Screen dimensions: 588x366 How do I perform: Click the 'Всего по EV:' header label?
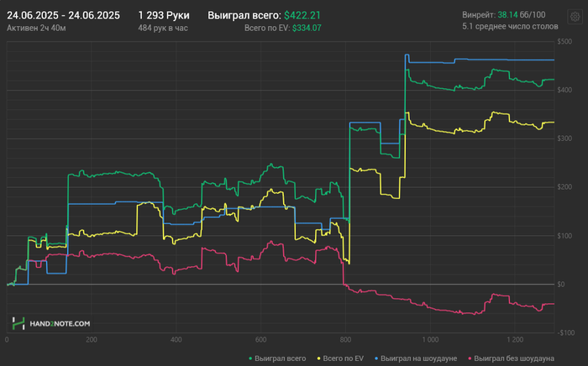coord(267,28)
